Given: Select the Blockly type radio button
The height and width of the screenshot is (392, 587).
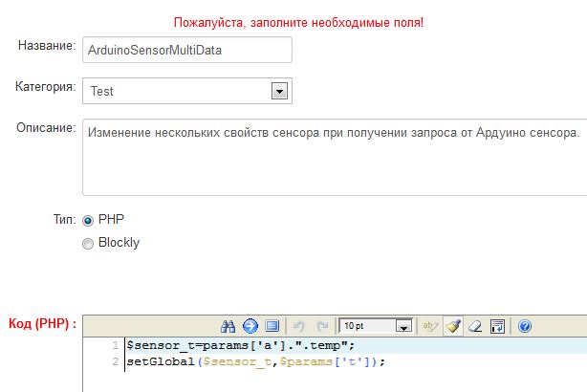Looking at the screenshot, I should (89, 243).
